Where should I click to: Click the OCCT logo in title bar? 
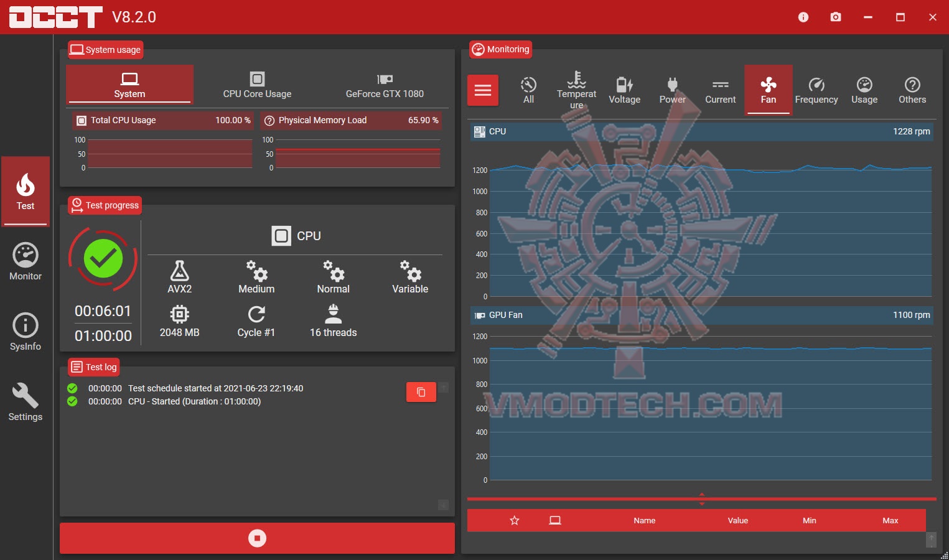coord(56,17)
